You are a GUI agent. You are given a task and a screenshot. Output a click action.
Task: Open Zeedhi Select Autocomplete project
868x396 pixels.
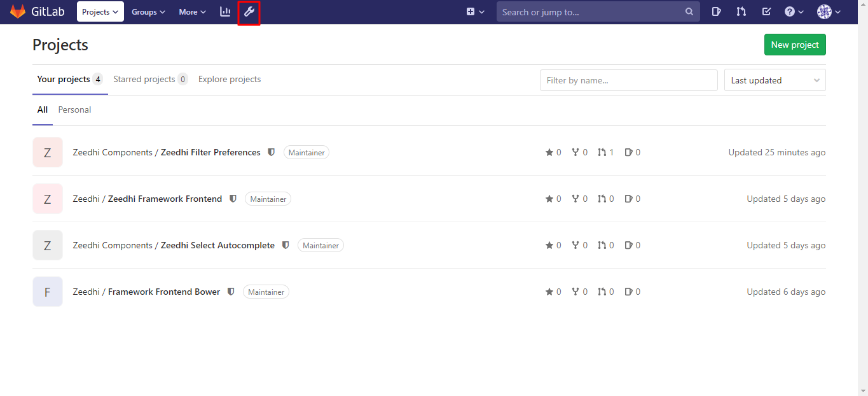tap(217, 245)
